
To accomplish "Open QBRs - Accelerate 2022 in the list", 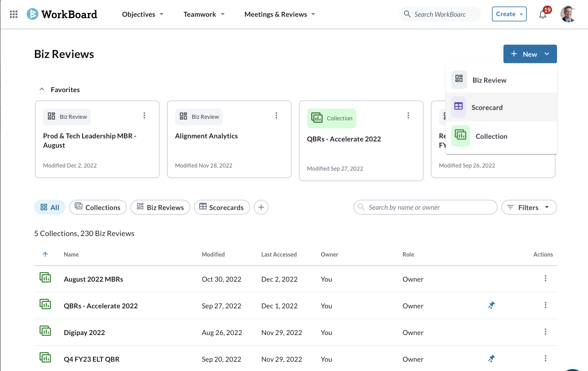I will [101, 306].
